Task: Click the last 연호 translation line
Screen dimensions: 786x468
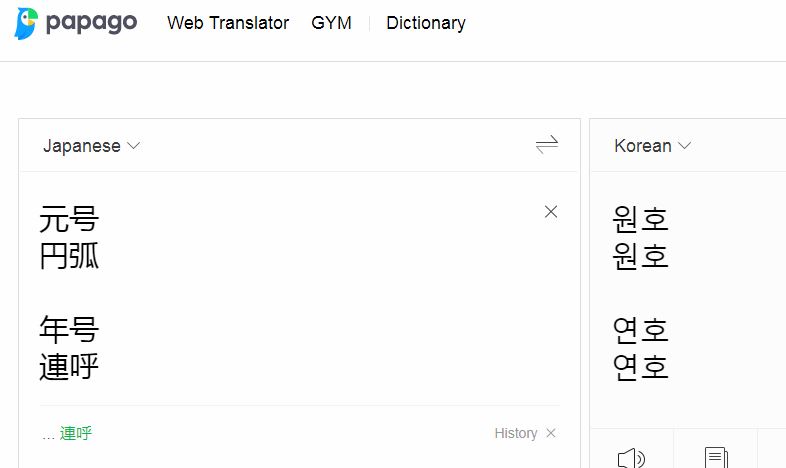Action: (640, 367)
